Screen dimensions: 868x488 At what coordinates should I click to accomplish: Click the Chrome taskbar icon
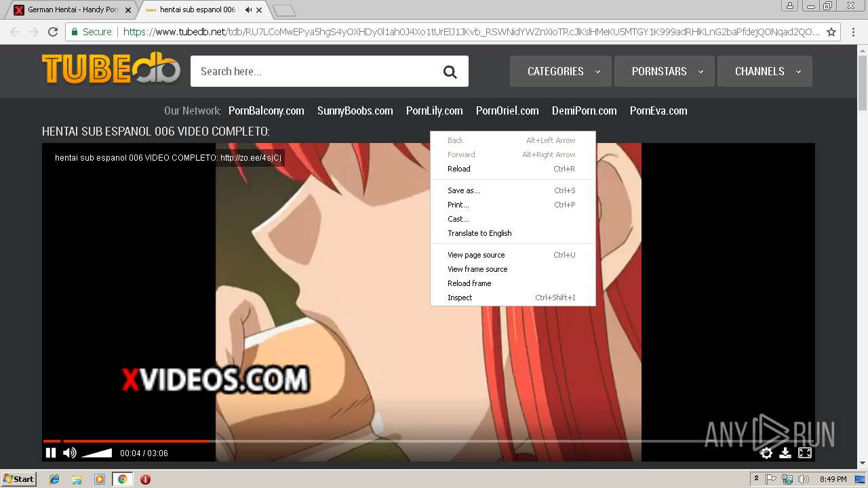click(122, 479)
